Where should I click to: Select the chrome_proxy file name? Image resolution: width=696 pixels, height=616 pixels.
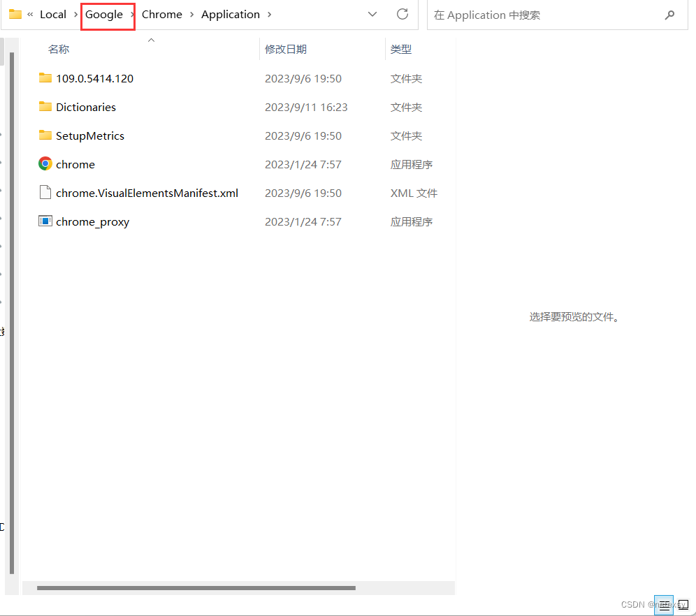click(93, 222)
